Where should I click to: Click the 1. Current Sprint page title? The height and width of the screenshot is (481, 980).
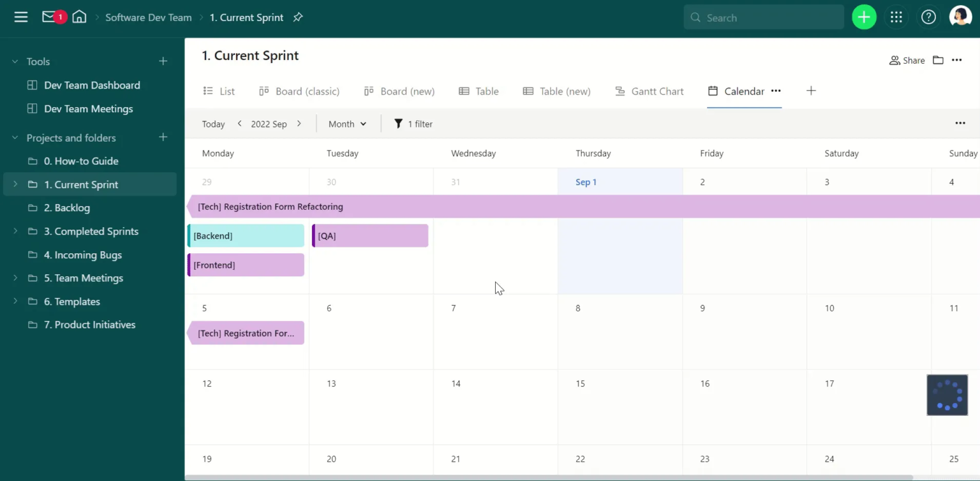click(250, 56)
